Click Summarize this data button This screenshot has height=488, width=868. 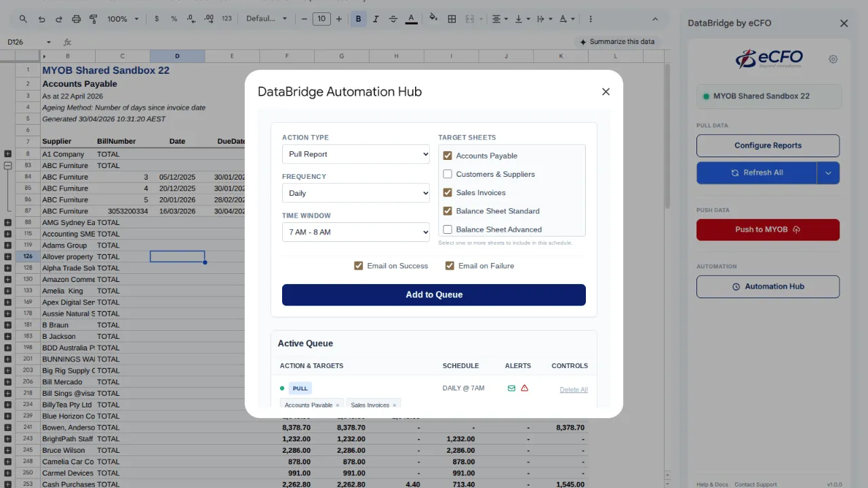617,42
